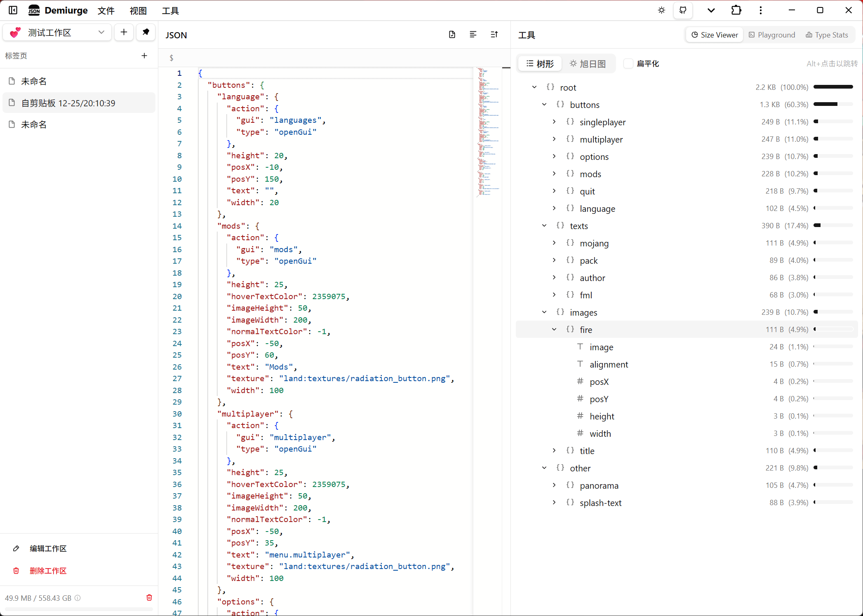This screenshot has width=863, height=616.
Task: Click the JSON format align icon
Action: click(x=473, y=35)
